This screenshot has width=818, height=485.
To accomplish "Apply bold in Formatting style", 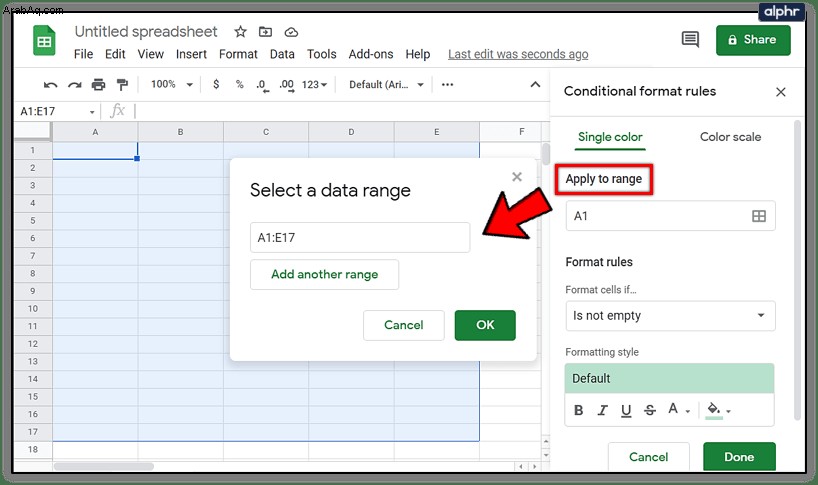I will pyautogui.click(x=579, y=410).
